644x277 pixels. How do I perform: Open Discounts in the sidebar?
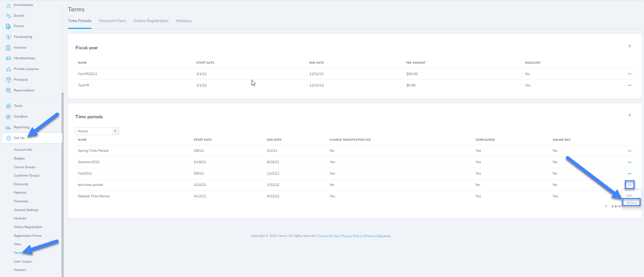pos(21,184)
